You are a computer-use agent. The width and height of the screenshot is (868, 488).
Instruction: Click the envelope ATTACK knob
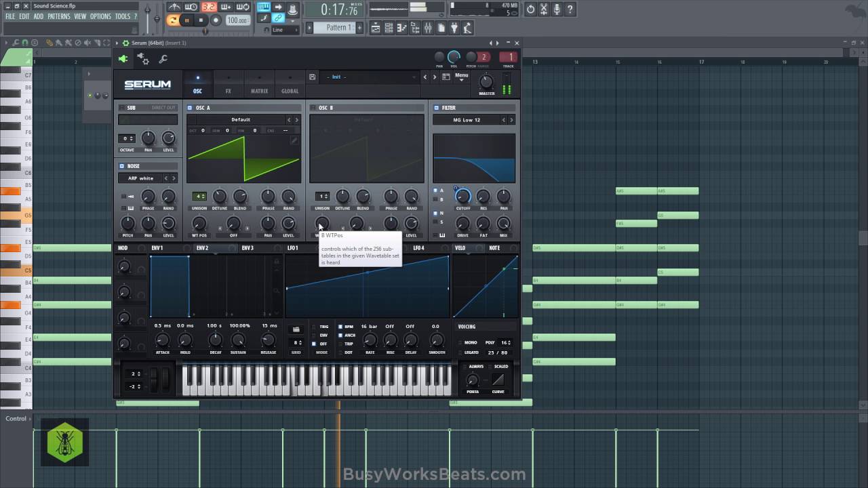pyautogui.click(x=162, y=340)
